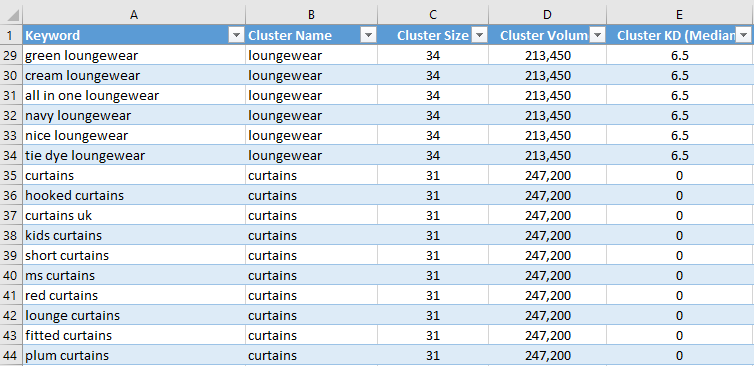The width and height of the screenshot is (754, 366).
Task: Select Cluster Name cell in row 36
Action: [311, 195]
